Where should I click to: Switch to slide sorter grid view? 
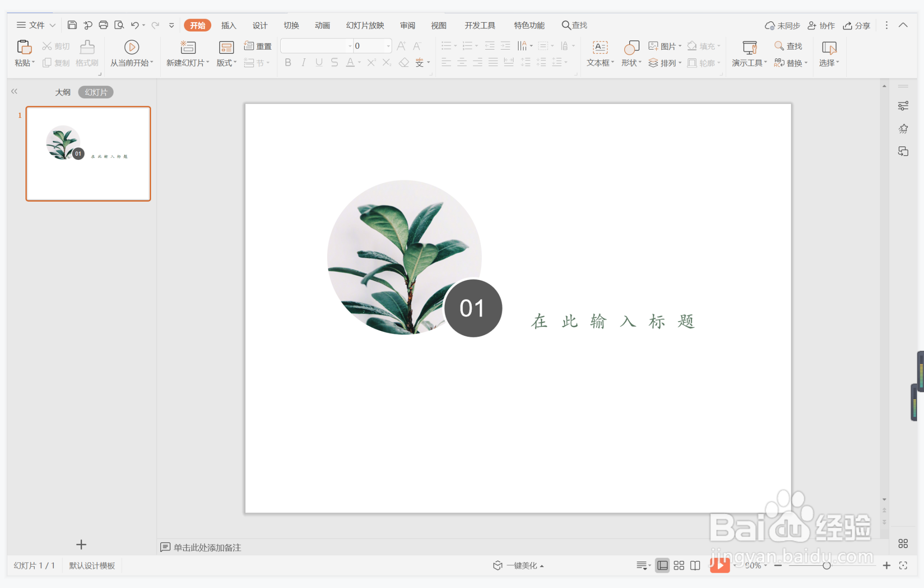(x=679, y=565)
